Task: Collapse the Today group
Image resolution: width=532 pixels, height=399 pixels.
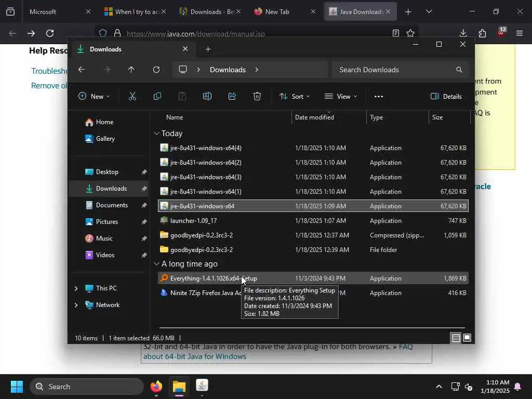Action: 156,134
